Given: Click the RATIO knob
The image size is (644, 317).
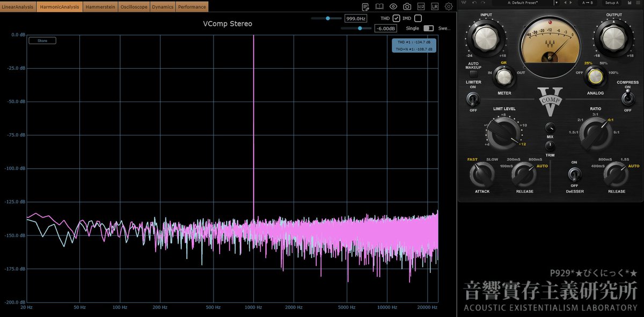Looking at the screenshot, I should 595,133.
